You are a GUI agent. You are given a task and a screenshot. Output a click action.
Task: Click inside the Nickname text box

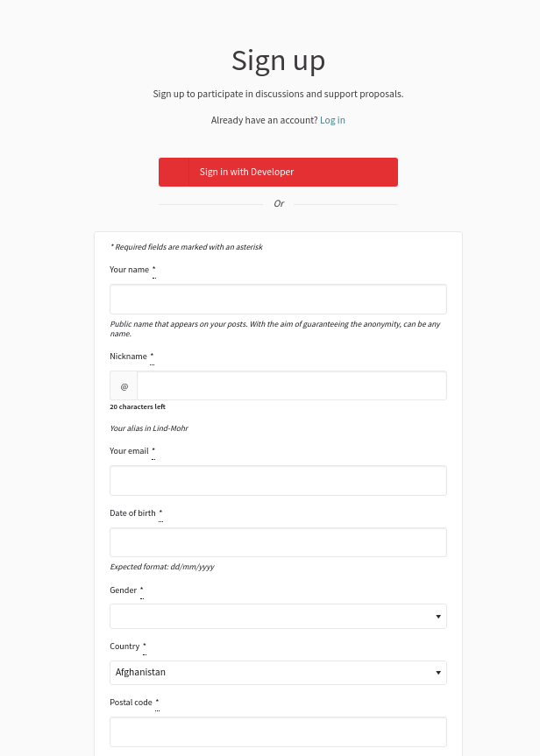point(291,385)
